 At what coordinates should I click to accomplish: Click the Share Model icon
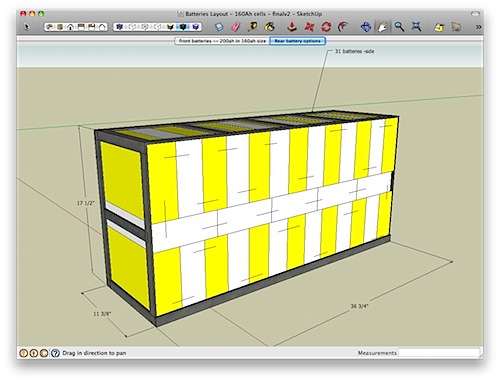tap(456, 27)
